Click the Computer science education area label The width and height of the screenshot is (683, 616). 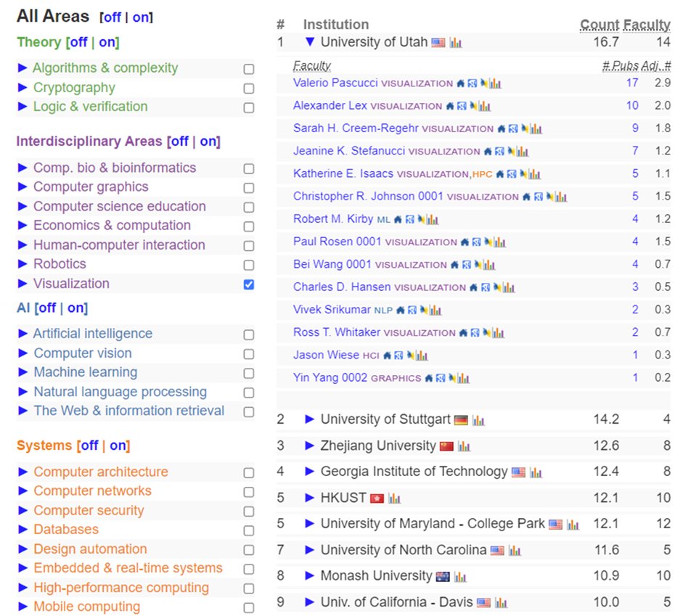click(120, 206)
